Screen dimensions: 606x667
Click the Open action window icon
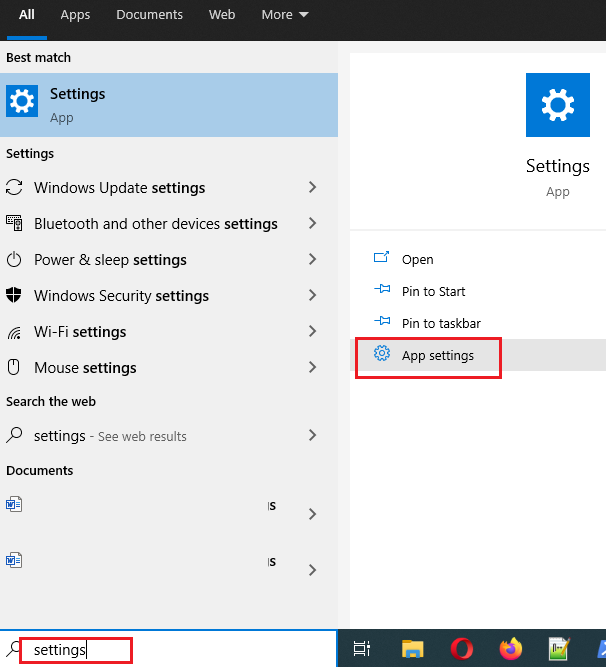pos(381,257)
